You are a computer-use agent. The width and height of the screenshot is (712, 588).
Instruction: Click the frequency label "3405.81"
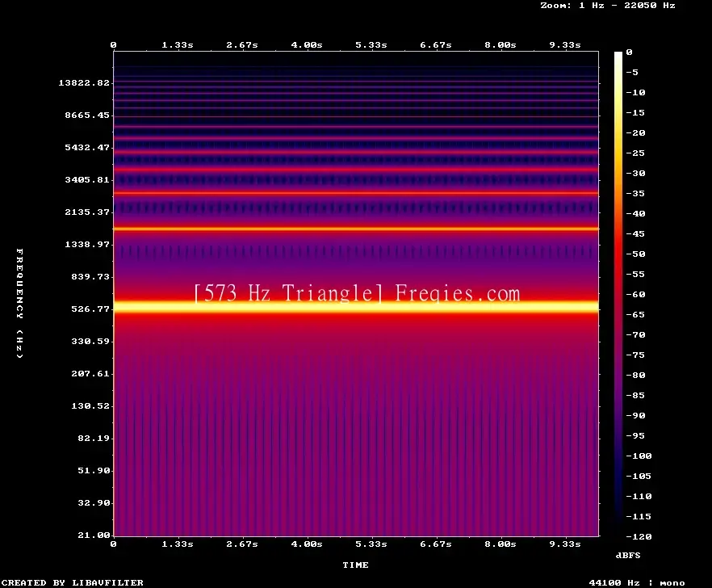[x=87, y=179]
